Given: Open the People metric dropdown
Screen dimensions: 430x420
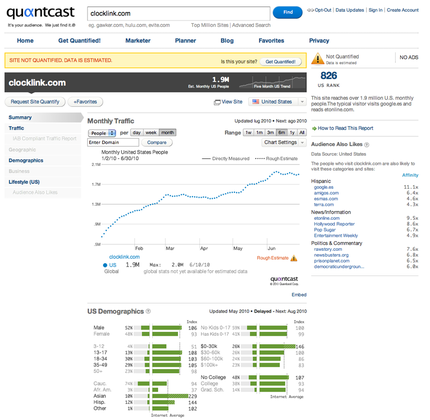Looking at the screenshot, I should pos(102,133).
